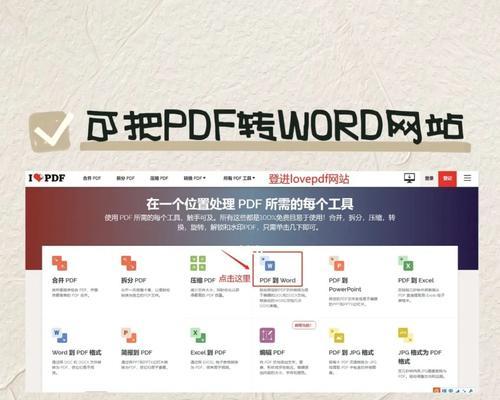Click the PDF 到 PowerPoint tool icon
The height and width of the screenshot is (400, 500).
(337, 263)
